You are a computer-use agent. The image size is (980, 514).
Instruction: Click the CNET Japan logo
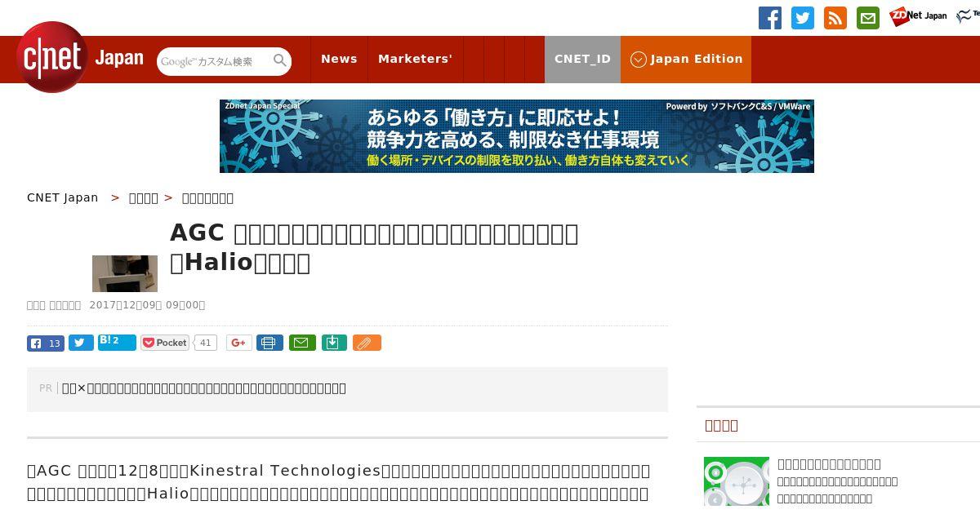point(79,58)
